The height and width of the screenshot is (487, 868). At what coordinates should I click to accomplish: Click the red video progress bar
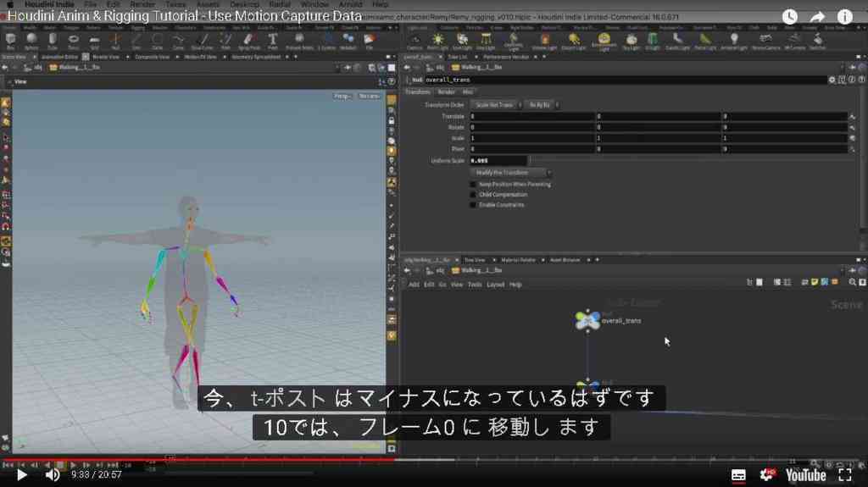point(199,459)
